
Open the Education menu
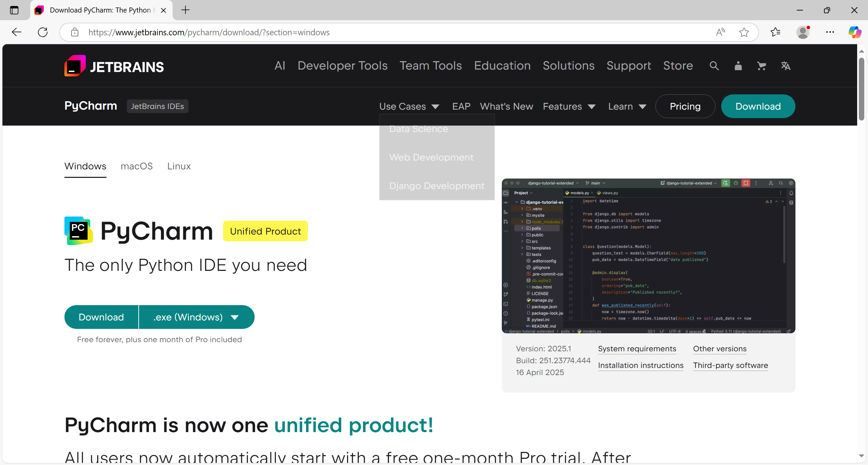pyautogui.click(x=502, y=66)
